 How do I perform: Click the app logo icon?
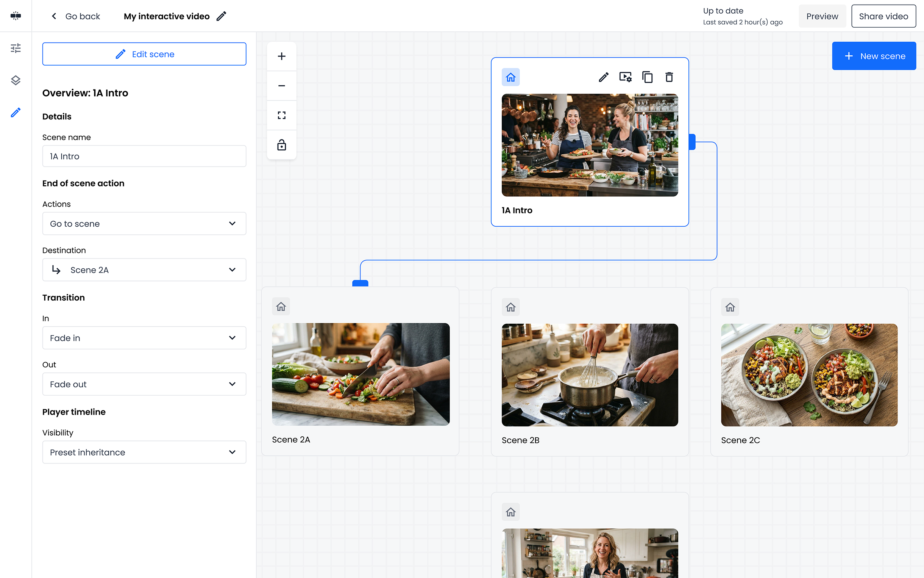(16, 16)
